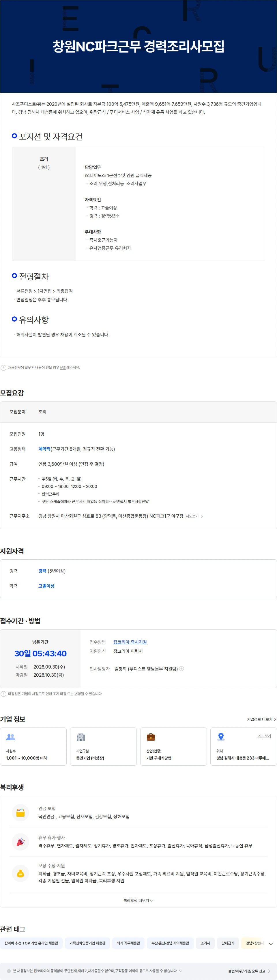Click the 연금·보험 benefits icon

click(x=20, y=813)
